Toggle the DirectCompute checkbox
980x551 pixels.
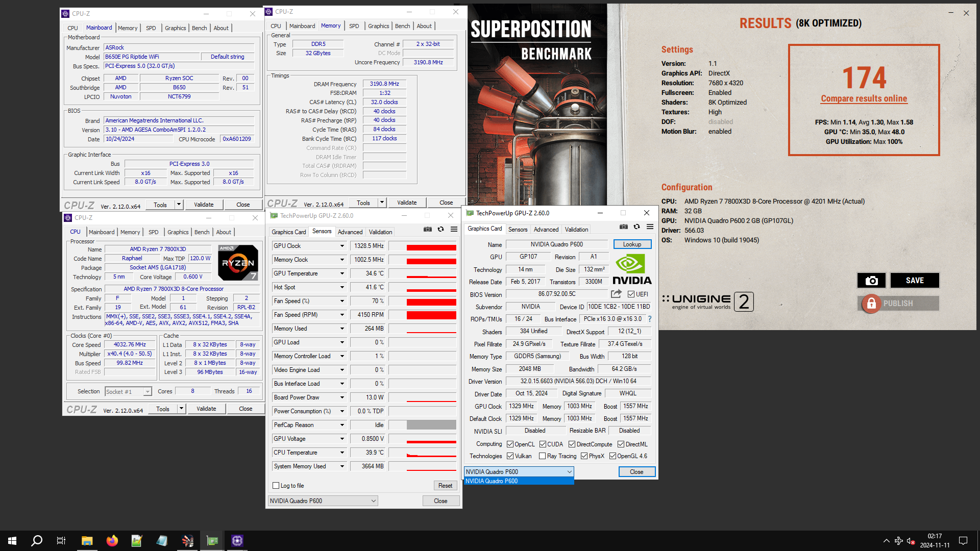click(x=572, y=444)
